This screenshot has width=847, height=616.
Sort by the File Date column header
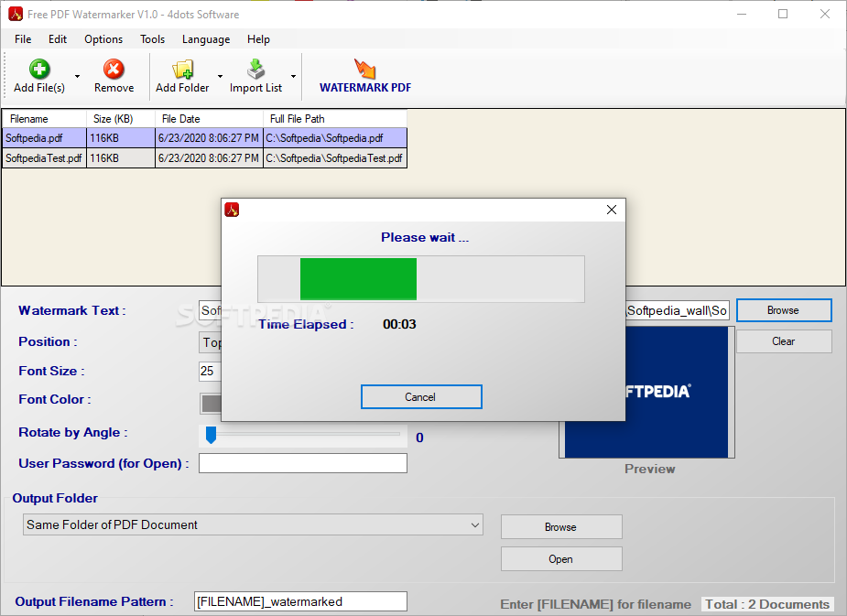point(209,119)
